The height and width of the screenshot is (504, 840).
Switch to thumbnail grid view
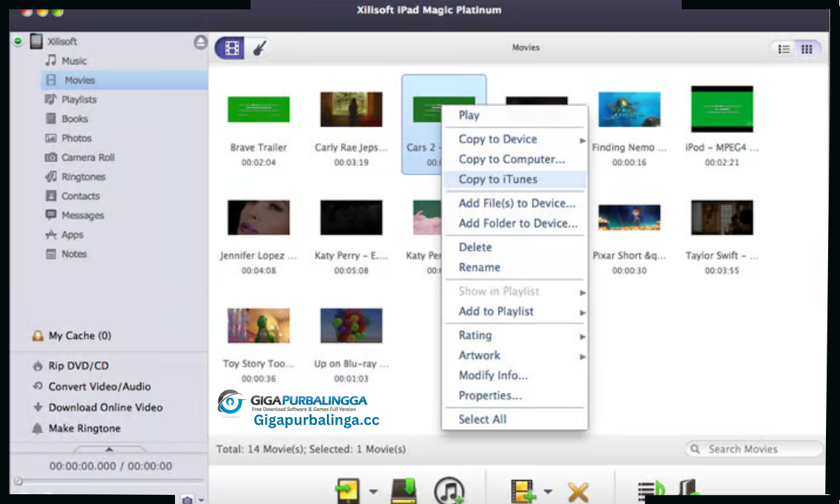click(807, 49)
